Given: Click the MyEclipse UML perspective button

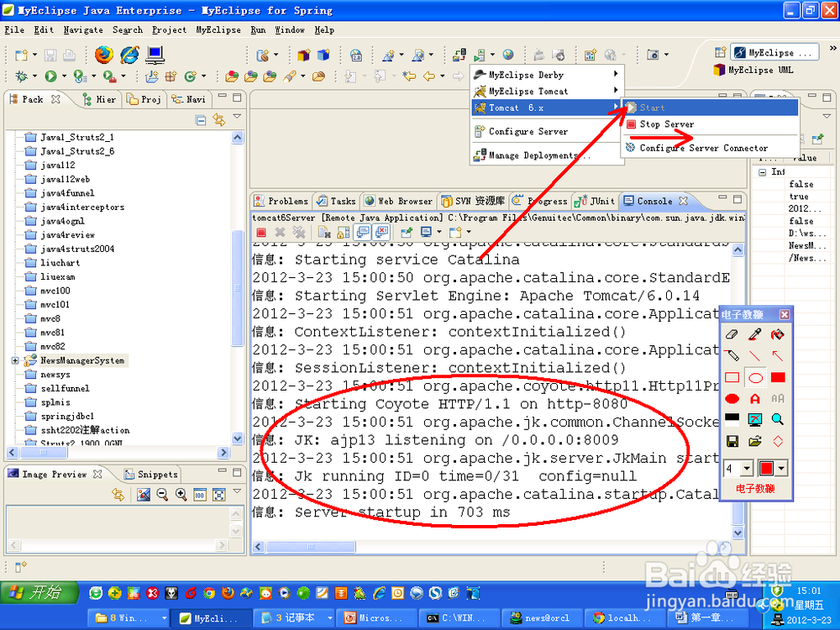Looking at the screenshot, I should click(x=753, y=71).
